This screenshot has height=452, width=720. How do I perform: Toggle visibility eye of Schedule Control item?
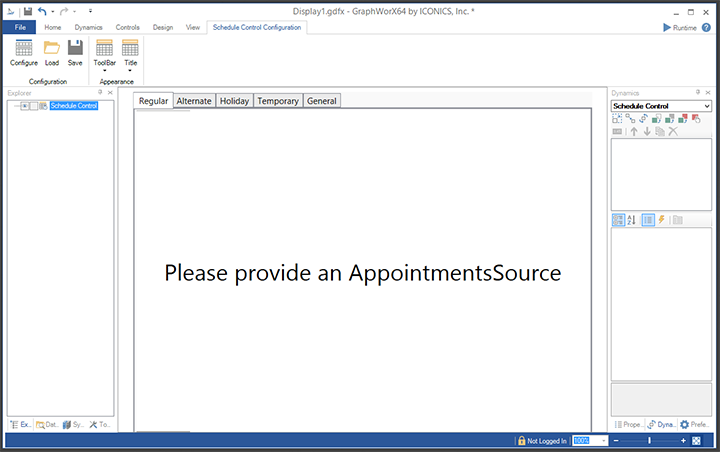pyautogui.click(x=24, y=105)
